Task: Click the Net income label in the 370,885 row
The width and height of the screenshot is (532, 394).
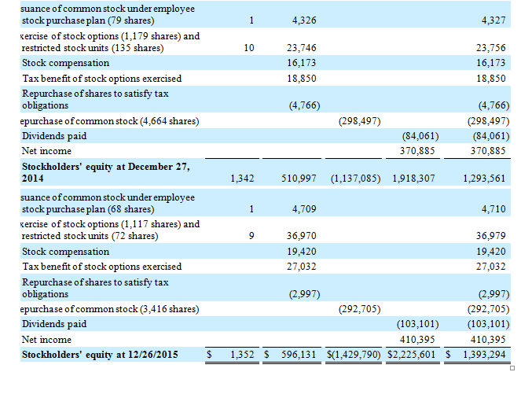Action: [x=46, y=151]
